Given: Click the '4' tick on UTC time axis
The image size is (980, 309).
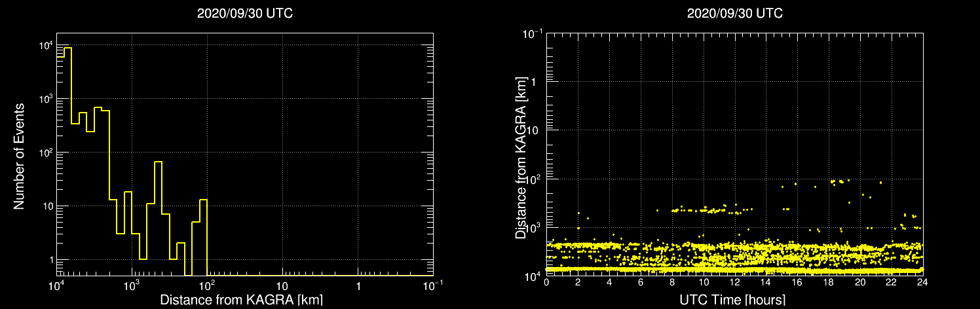Looking at the screenshot, I should (x=609, y=283).
